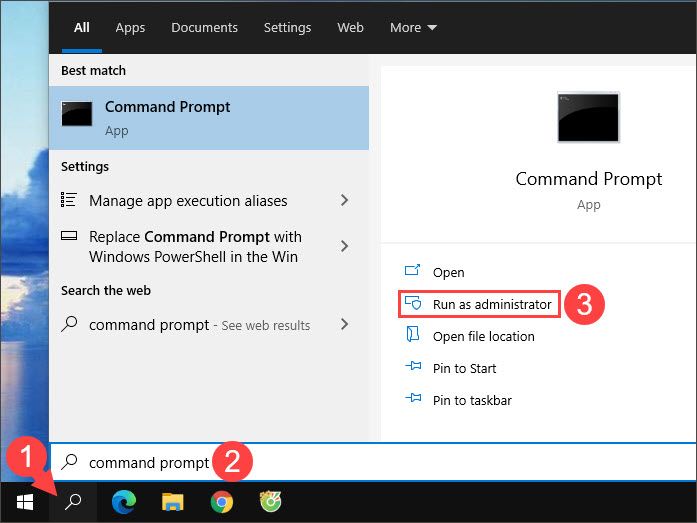Open the green app icon beside Chrome

click(270, 501)
